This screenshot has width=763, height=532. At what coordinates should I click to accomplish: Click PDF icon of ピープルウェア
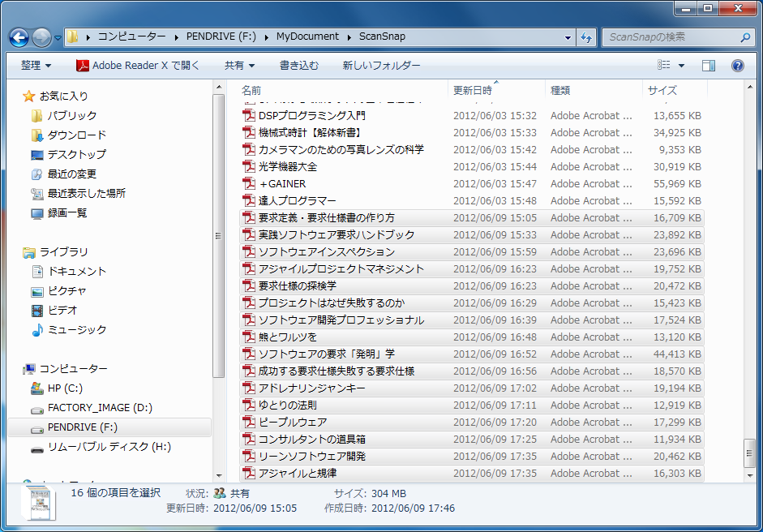click(x=249, y=422)
